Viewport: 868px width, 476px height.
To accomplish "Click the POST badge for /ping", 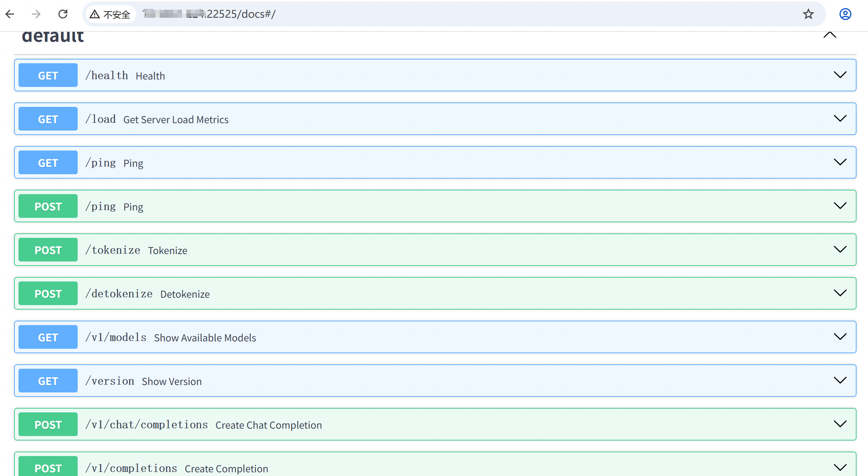I will pyautogui.click(x=48, y=206).
